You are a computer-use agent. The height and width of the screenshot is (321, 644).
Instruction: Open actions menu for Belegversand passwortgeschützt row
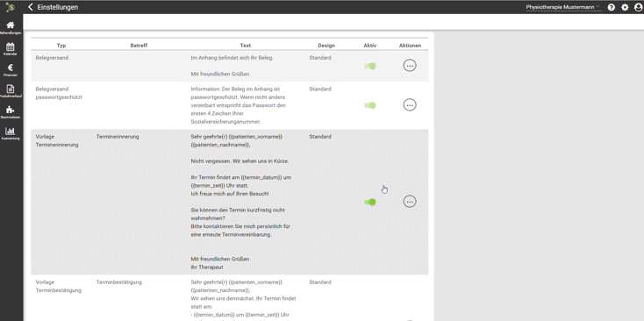pyautogui.click(x=410, y=105)
